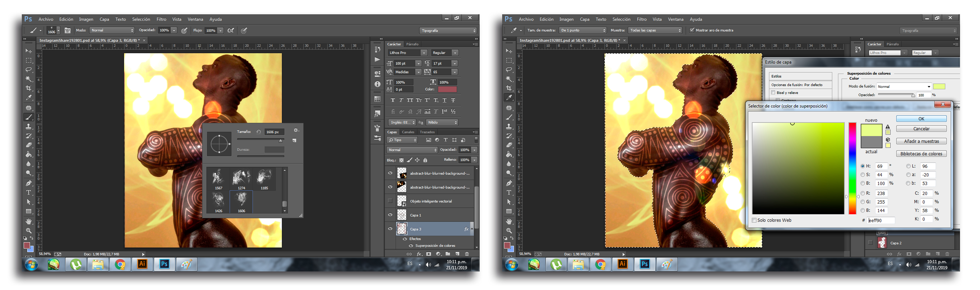
Task: Open Tipografía workspace dropdown in left window
Action: point(448,30)
